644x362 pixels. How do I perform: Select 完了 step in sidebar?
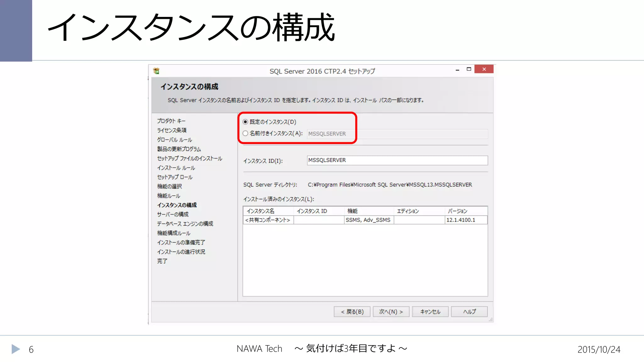[162, 261]
